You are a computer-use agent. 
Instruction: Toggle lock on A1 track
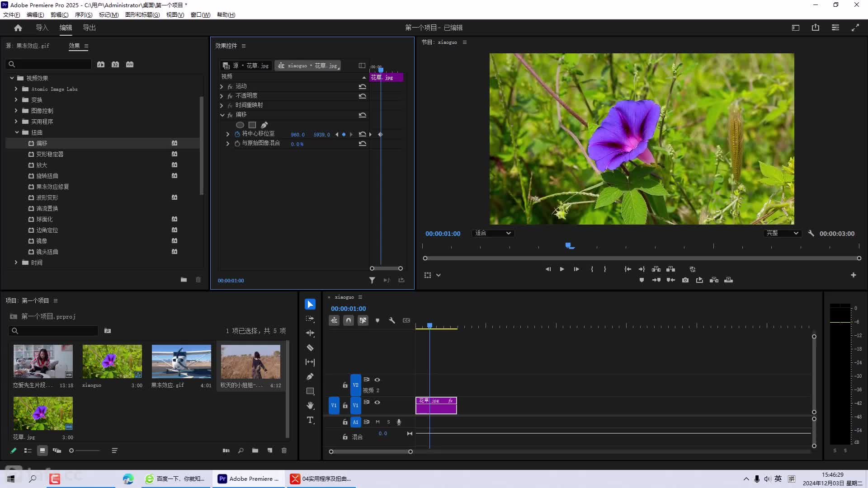(345, 422)
